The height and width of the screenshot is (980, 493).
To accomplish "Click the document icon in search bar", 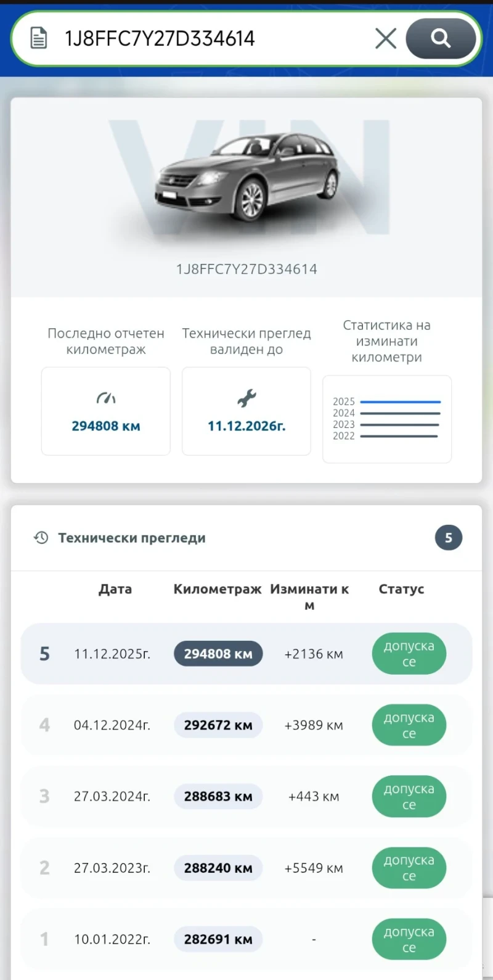I will pos(39,38).
